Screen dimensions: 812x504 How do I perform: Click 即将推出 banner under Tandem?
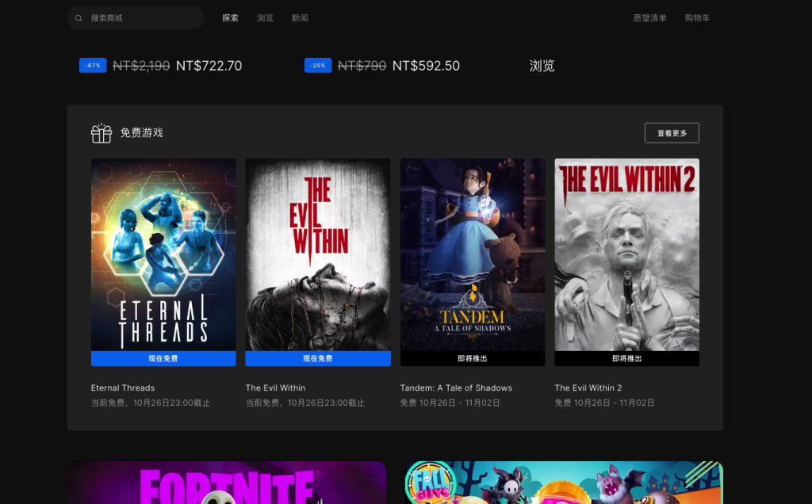(473, 359)
